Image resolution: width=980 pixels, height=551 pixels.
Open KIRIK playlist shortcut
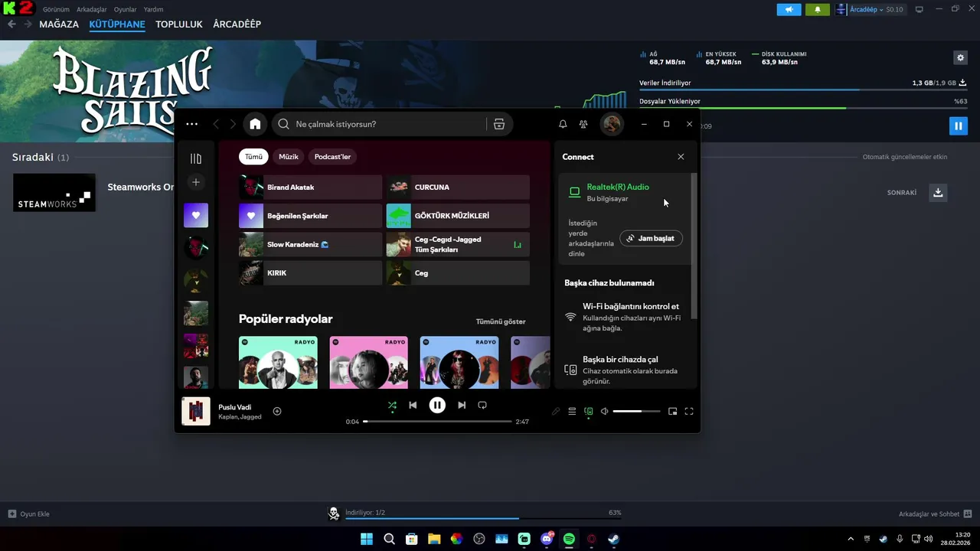pyautogui.click(x=310, y=272)
